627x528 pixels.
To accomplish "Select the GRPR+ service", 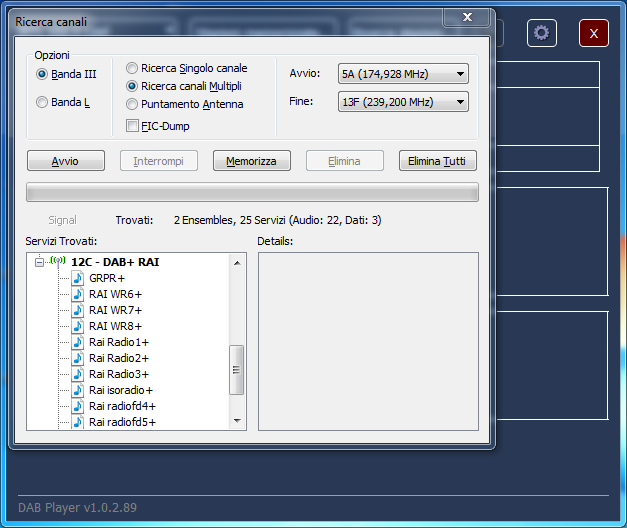I will click(x=107, y=278).
